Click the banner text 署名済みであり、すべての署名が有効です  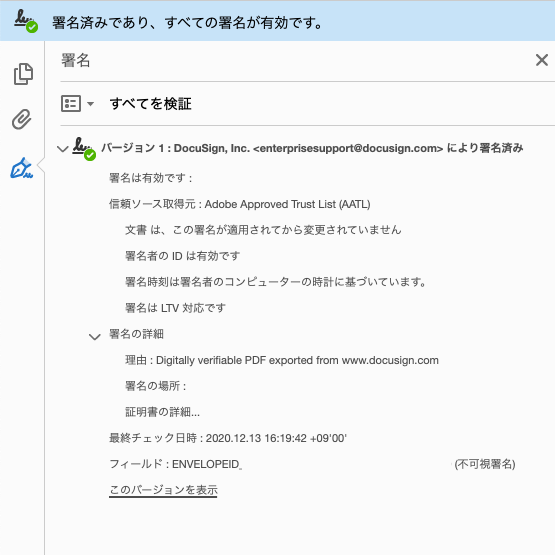click(x=187, y=23)
